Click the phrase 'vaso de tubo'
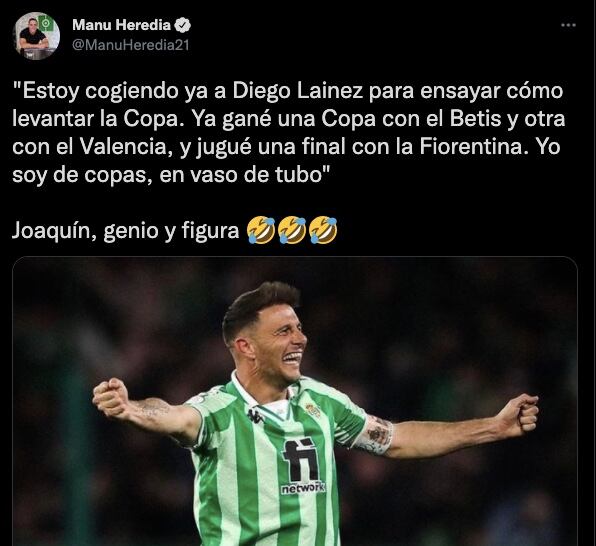Image resolution: width=596 pixels, height=546 pixels. pos(253,175)
